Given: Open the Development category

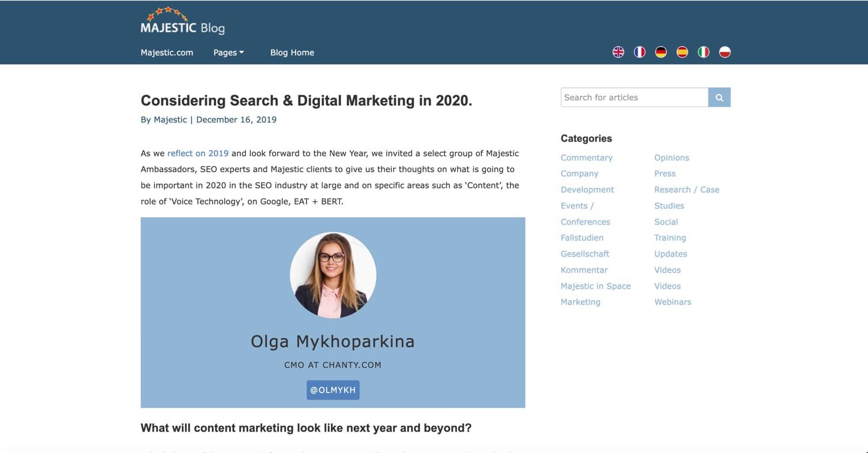Looking at the screenshot, I should [x=587, y=190].
